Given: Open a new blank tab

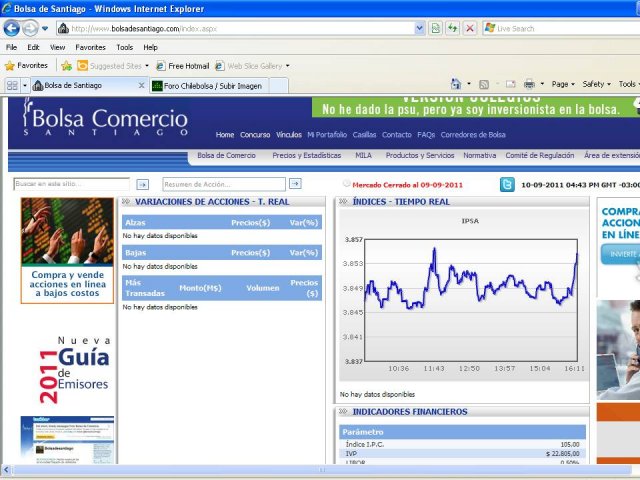Looking at the screenshot, I should [279, 86].
